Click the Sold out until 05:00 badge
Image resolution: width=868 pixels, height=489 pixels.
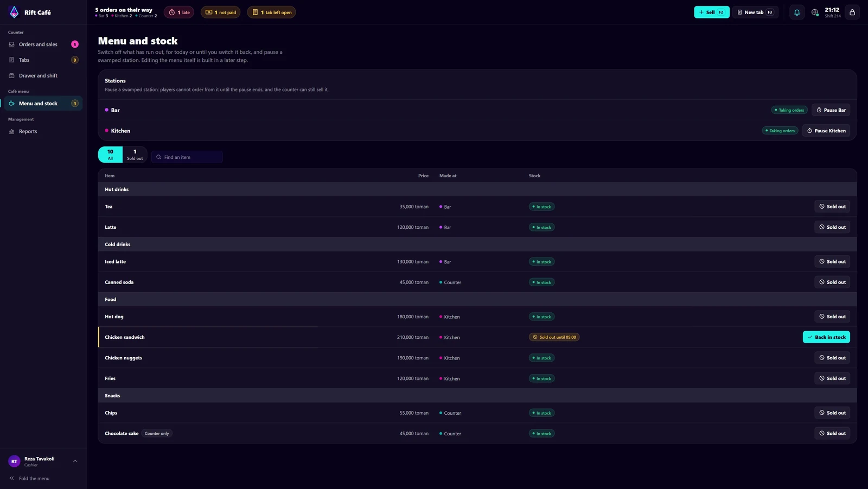(554, 337)
